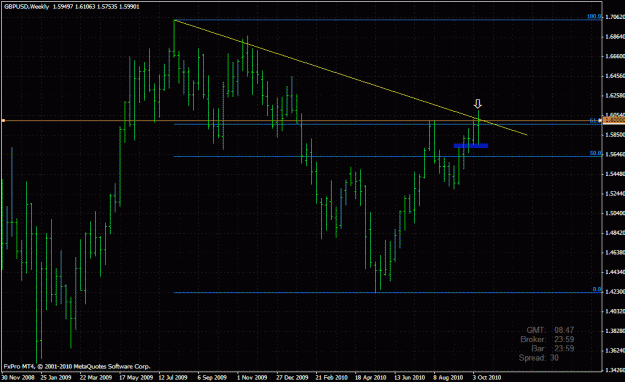Click the OHLC values in the chart header
This screenshot has width=625, height=382.
point(96,7)
